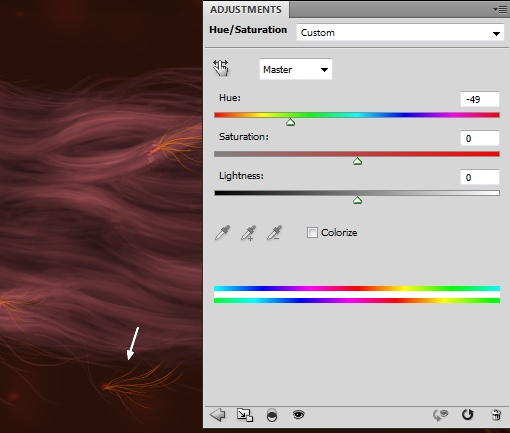
Task: Delete adjustment layer with trash icon
Action: point(496,415)
